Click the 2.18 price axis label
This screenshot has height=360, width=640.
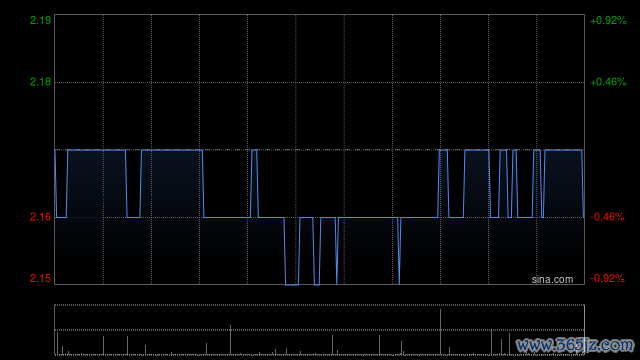click(40, 82)
